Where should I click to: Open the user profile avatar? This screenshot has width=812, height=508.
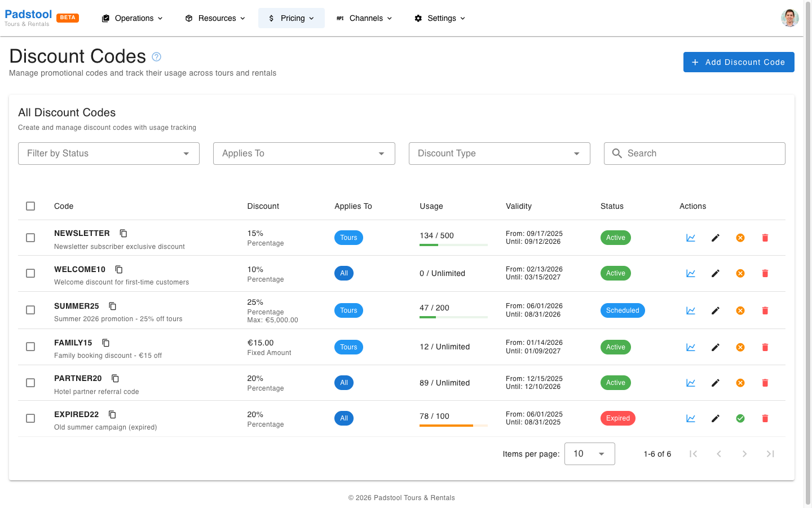click(790, 18)
